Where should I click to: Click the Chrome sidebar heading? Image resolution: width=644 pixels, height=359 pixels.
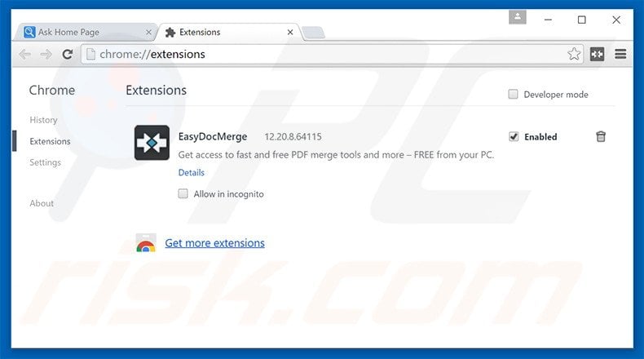[52, 91]
